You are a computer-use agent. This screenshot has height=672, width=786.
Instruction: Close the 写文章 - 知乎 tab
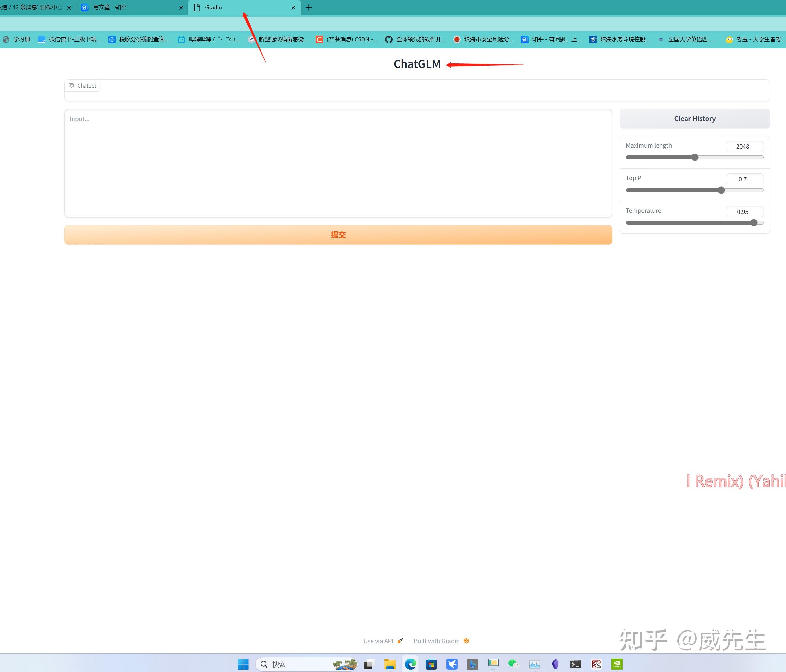[181, 8]
